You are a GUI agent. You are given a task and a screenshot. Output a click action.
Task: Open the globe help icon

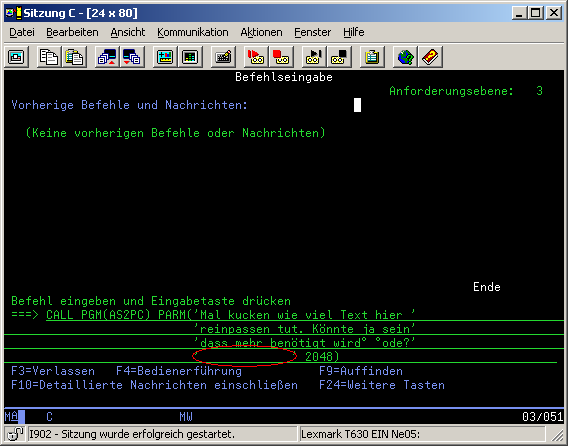click(x=405, y=57)
